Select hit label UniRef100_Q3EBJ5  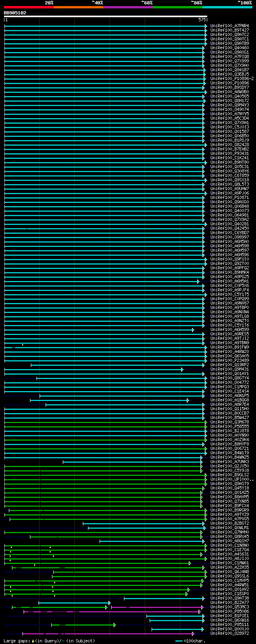coord(230,74)
